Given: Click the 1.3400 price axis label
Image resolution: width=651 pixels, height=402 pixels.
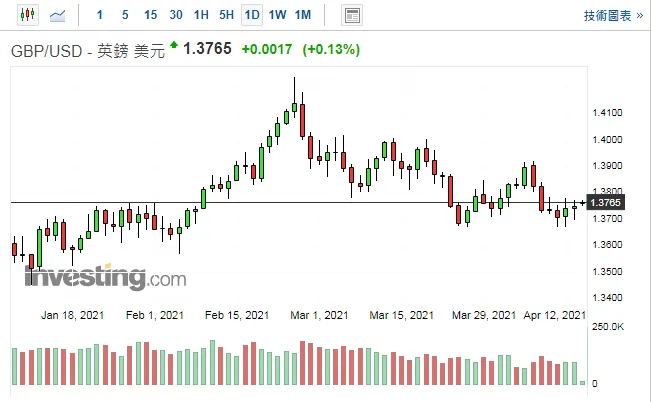Looking at the screenshot, I should coord(607,298).
